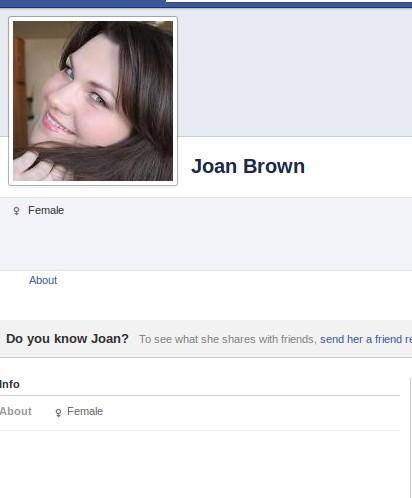Click the empty area below the Info About row
Viewport: 412px width, 498px height.
[200, 464]
